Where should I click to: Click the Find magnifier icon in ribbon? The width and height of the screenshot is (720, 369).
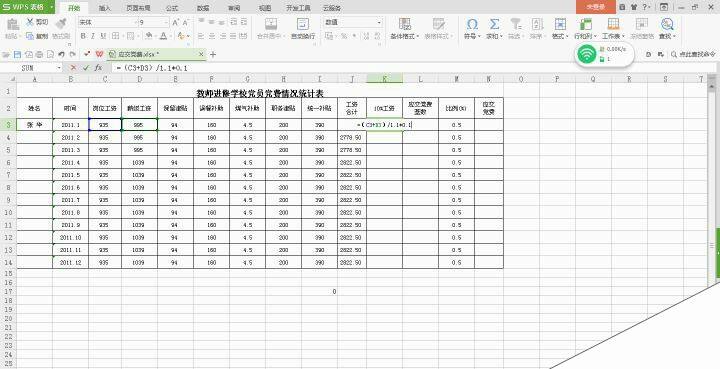[667, 24]
